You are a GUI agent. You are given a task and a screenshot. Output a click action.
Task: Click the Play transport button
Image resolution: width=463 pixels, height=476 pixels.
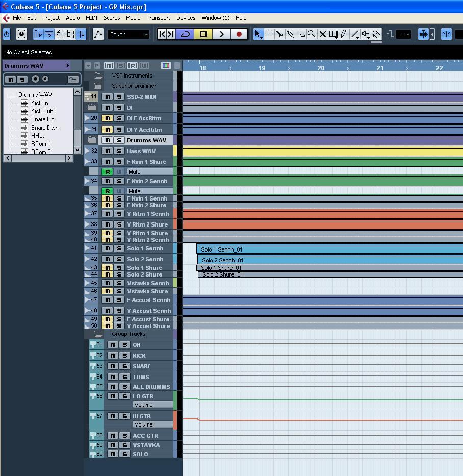(221, 34)
